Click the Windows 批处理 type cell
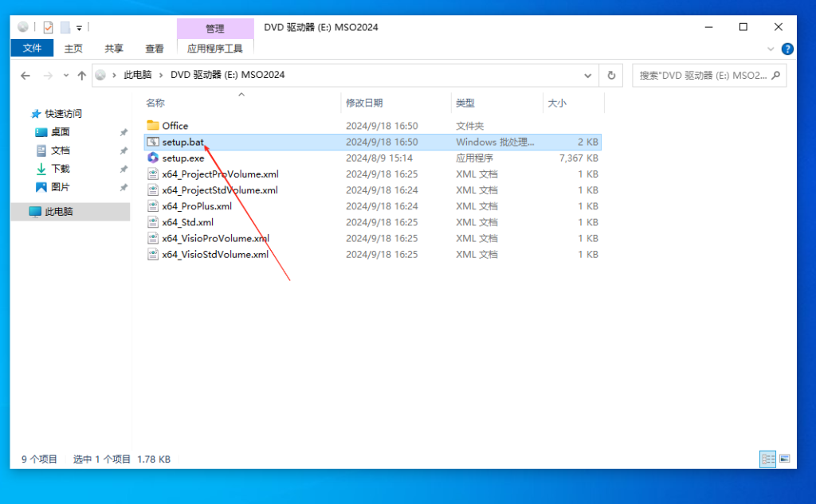 pyautogui.click(x=495, y=142)
